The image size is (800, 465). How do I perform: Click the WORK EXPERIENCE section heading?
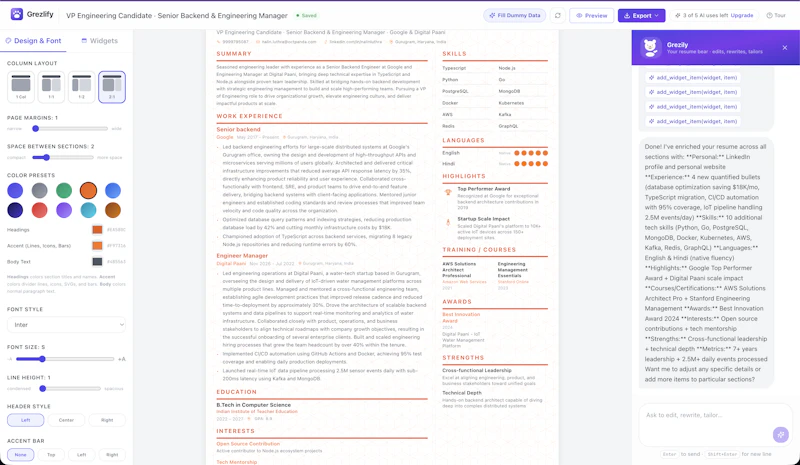(249, 116)
